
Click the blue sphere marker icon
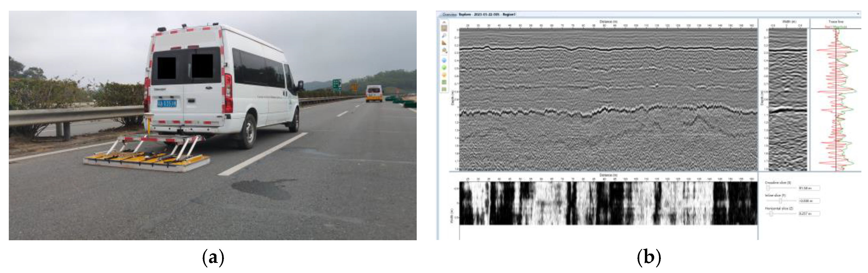444,60
